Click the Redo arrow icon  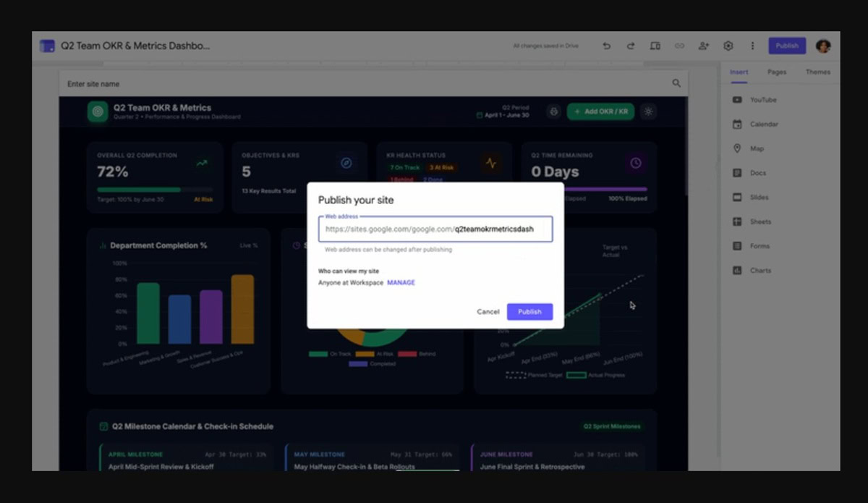[x=631, y=46]
